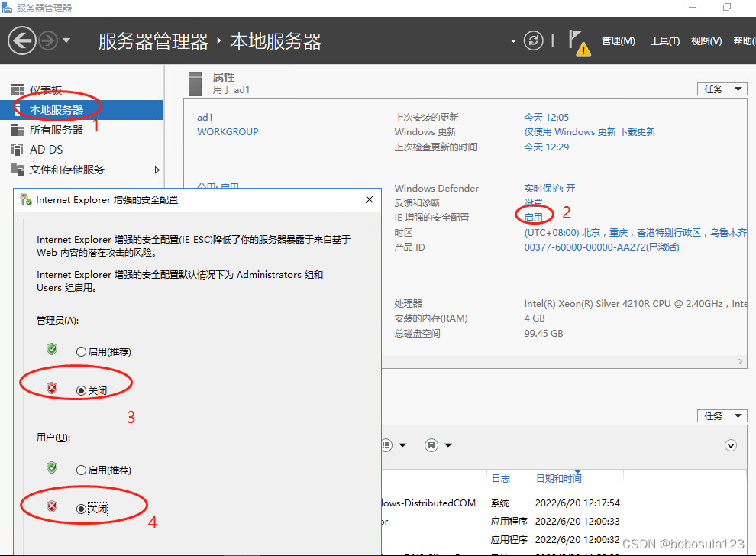
Task: Select 启用(推荐) radio under 用户
Action: point(81,470)
